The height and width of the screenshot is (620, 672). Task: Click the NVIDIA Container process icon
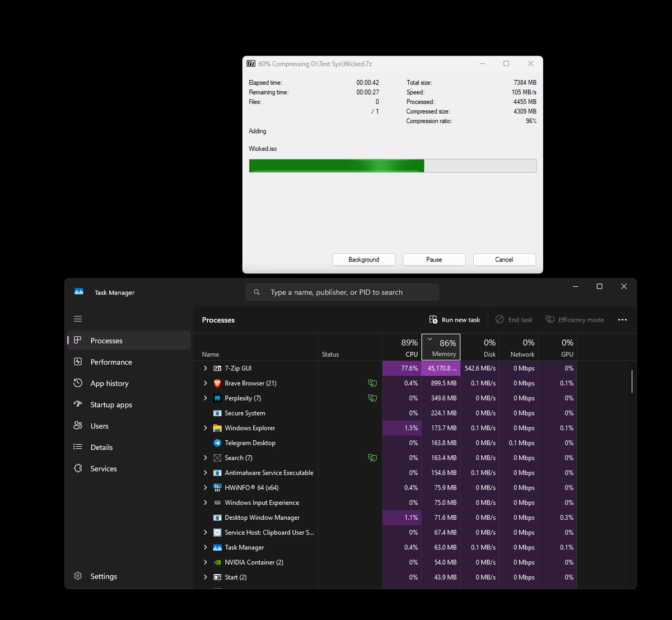click(x=217, y=562)
